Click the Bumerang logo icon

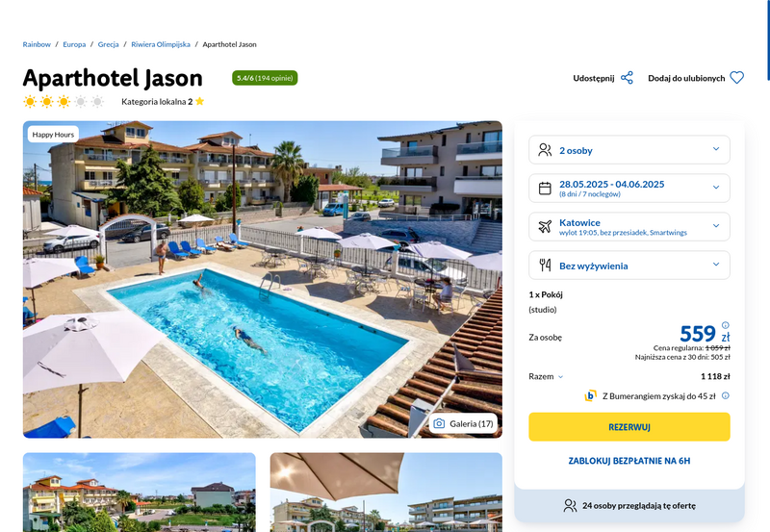coord(590,395)
